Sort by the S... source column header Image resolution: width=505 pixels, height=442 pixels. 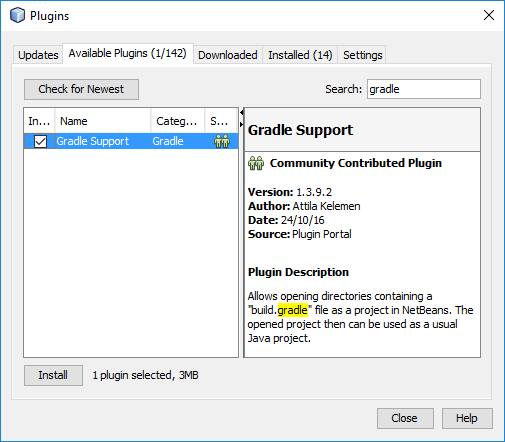tap(221, 121)
